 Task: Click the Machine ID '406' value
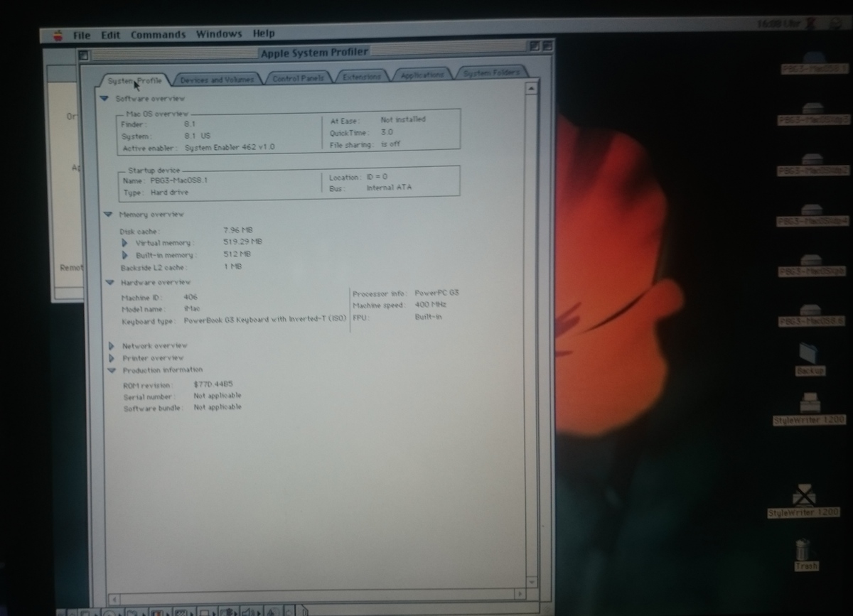[x=191, y=297]
